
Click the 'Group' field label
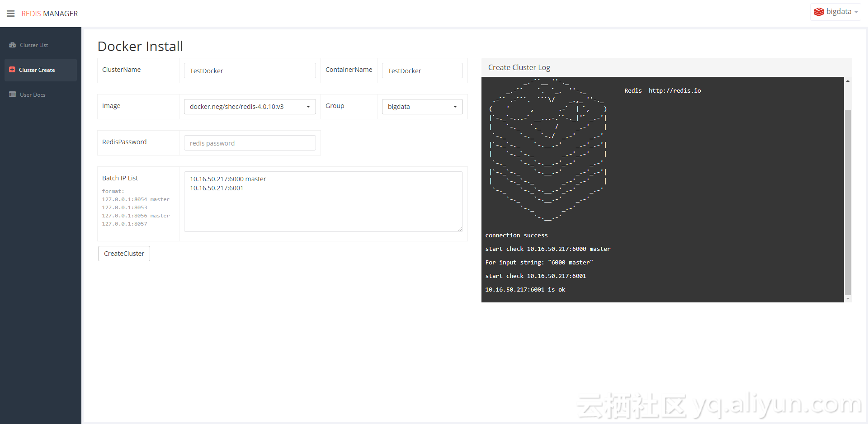[x=335, y=106]
